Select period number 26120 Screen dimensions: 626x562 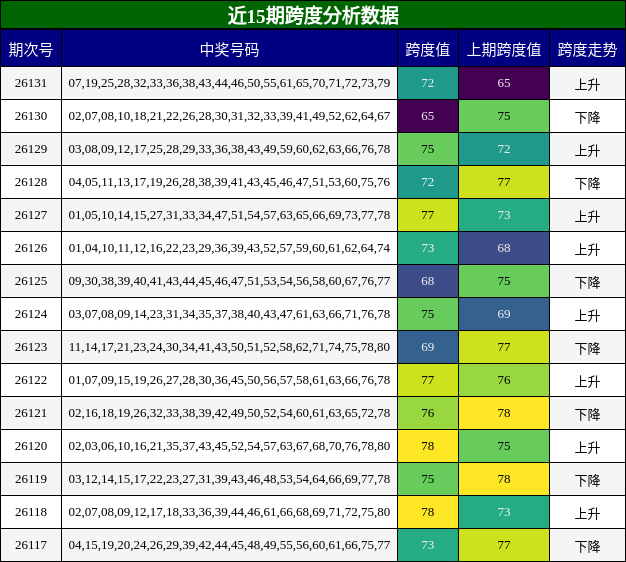[31, 446]
